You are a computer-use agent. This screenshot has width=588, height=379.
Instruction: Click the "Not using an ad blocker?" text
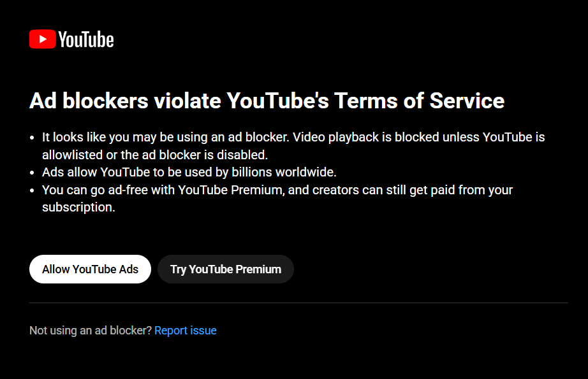pyautogui.click(x=91, y=331)
